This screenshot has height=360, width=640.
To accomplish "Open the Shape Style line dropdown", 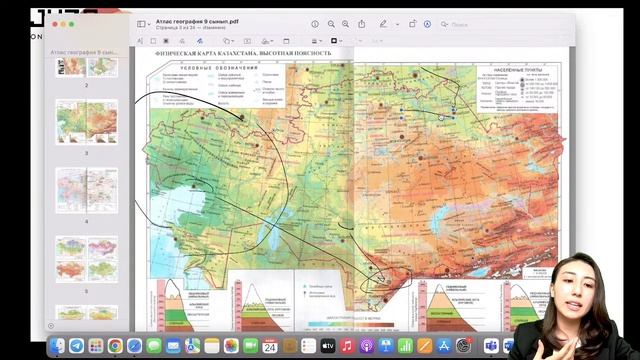I will pyautogui.click(x=317, y=41).
